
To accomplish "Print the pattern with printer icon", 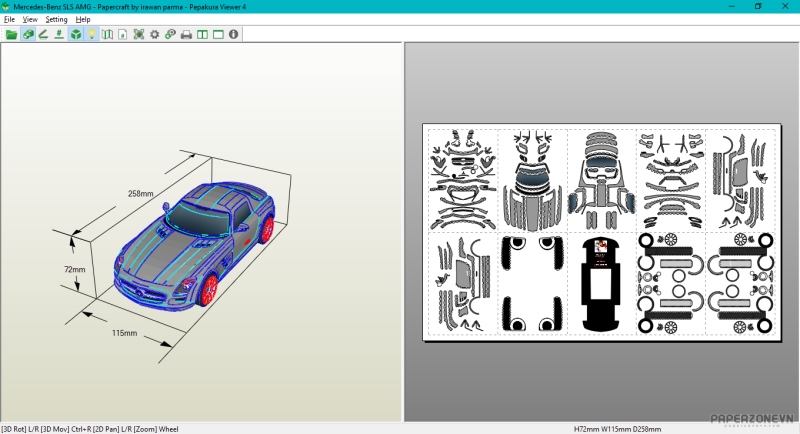I will (186, 34).
